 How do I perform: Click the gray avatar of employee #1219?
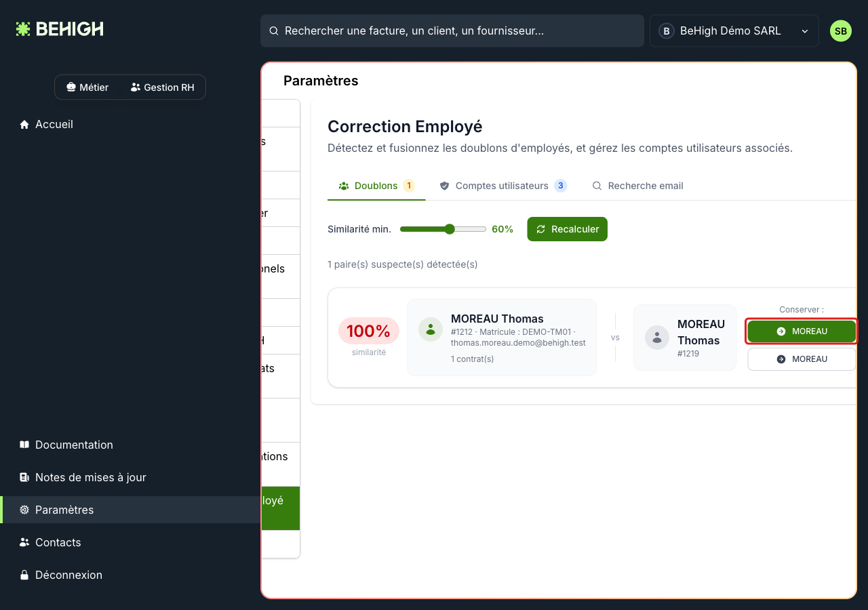(x=657, y=338)
